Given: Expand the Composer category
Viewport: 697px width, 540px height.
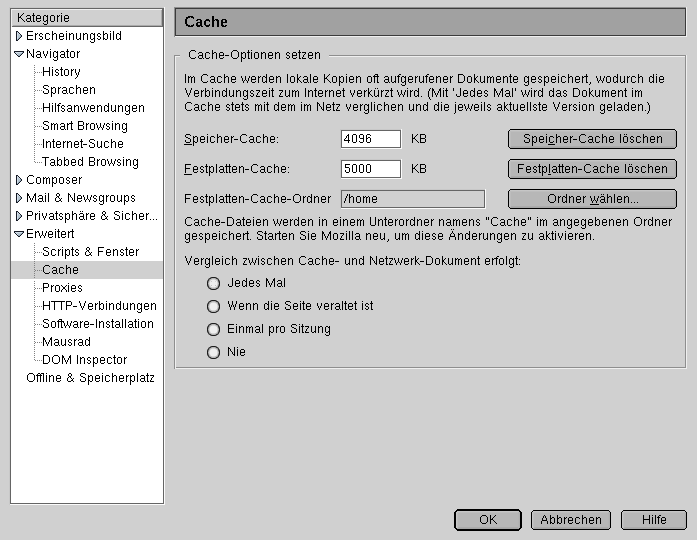Looking at the screenshot, I should 19,180.
